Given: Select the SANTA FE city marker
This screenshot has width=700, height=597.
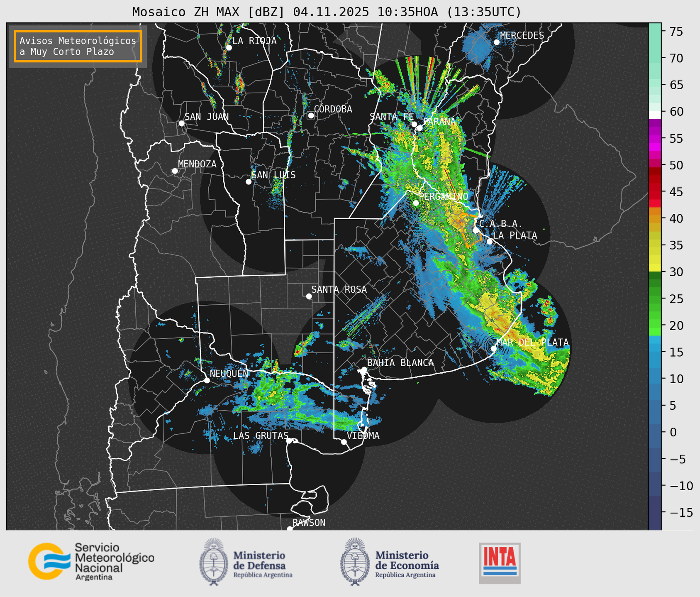Looking at the screenshot, I should click(414, 124).
